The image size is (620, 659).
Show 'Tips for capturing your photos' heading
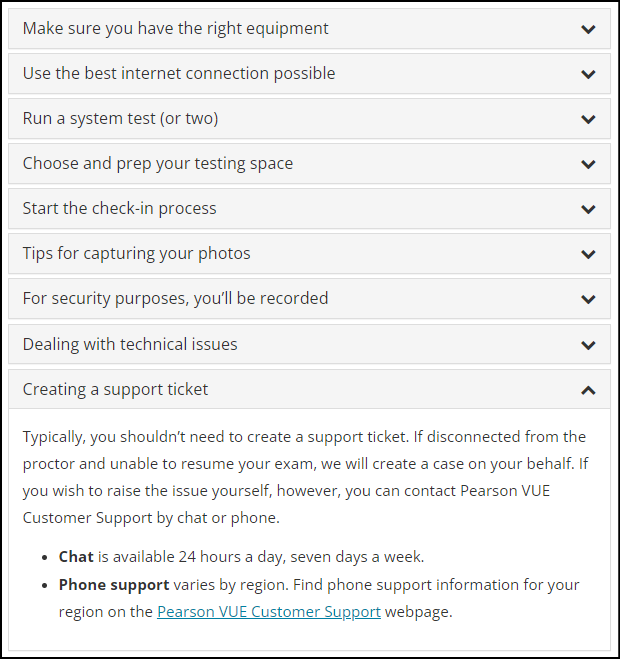(136, 254)
